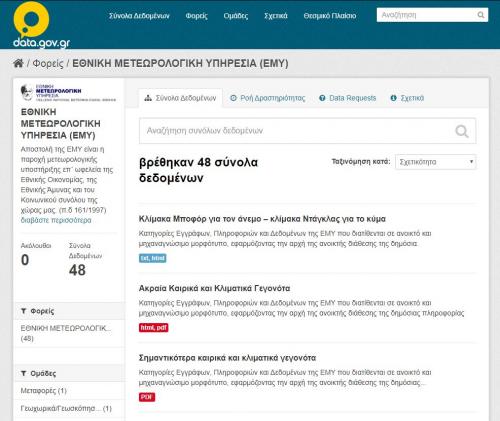
Task: Select the Σύνολα Δεδομένων tab
Action: coord(180,98)
